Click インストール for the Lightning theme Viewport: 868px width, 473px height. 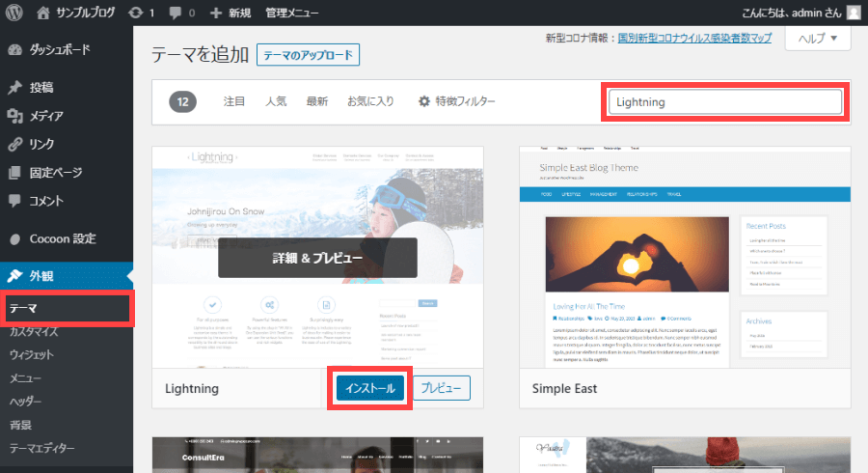(x=369, y=388)
